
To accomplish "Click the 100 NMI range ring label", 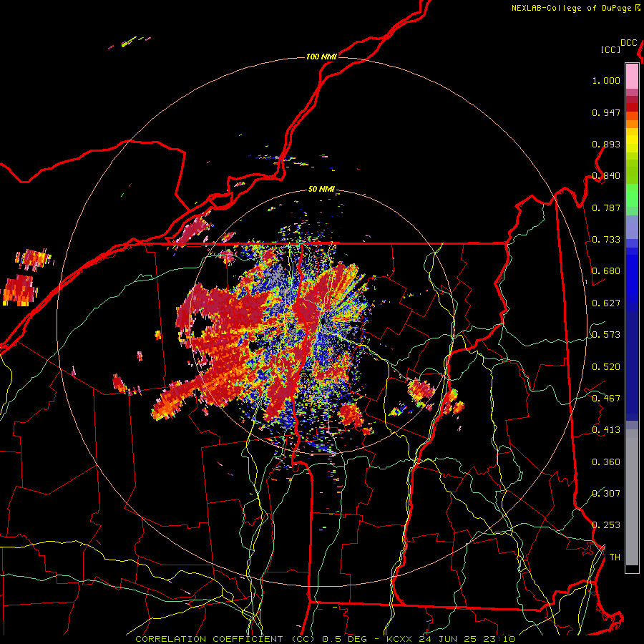I will [x=321, y=57].
